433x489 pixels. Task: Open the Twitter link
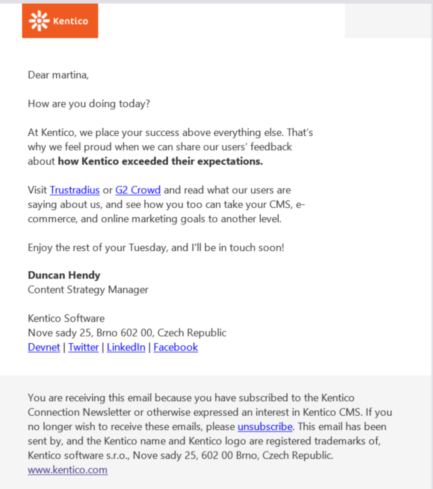[x=83, y=347]
